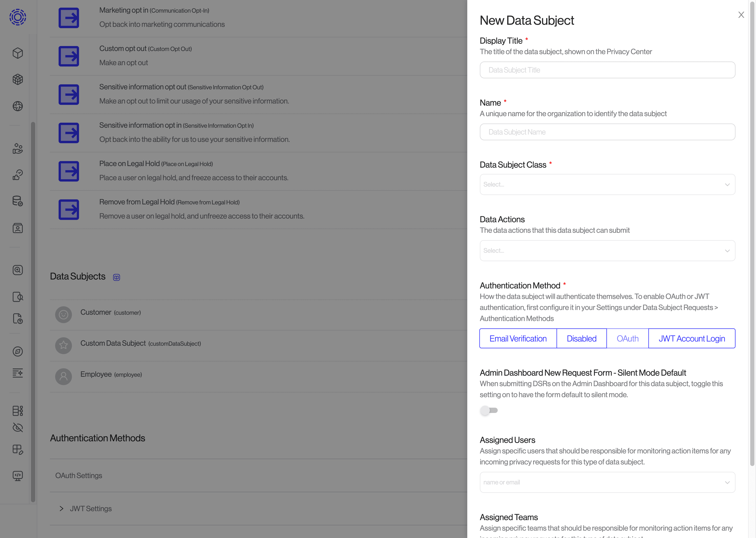Choose Disabled as the authentication method
Screen dimensions: 756x538
coord(581,338)
